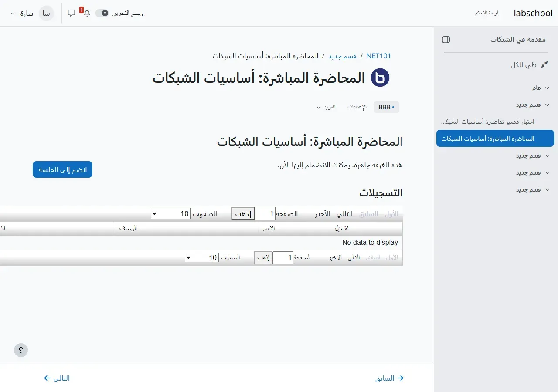Image resolution: width=558 pixels, height=392 pixels.
Task: Open the NET101 breadcrumb link
Action: tap(379, 56)
